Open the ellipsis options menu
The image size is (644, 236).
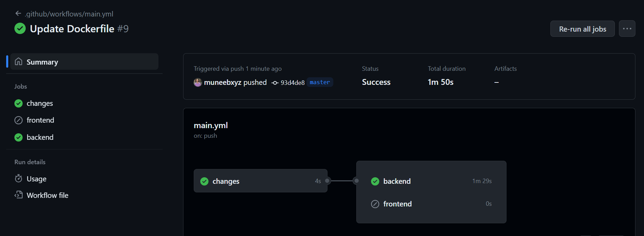click(627, 29)
